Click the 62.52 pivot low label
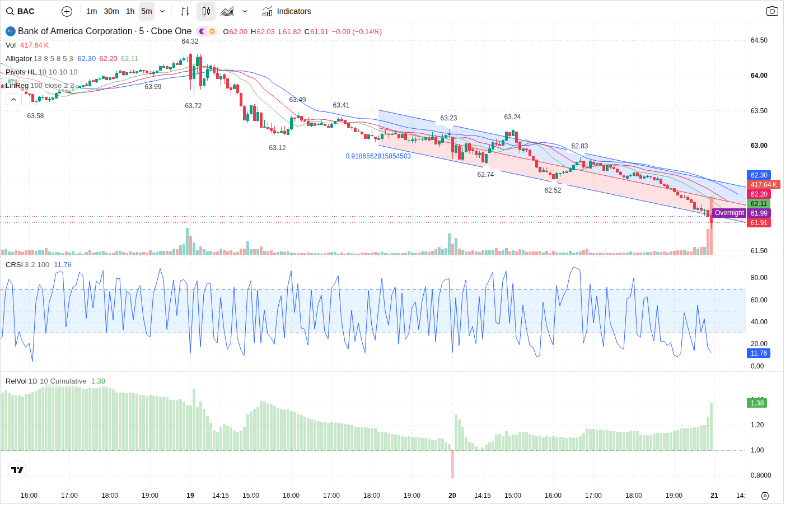The width and height of the screenshot is (795, 532). (553, 190)
